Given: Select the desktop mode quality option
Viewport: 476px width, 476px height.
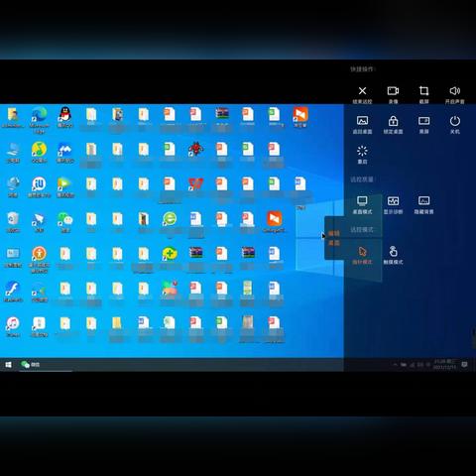Looking at the screenshot, I should pos(362,204).
